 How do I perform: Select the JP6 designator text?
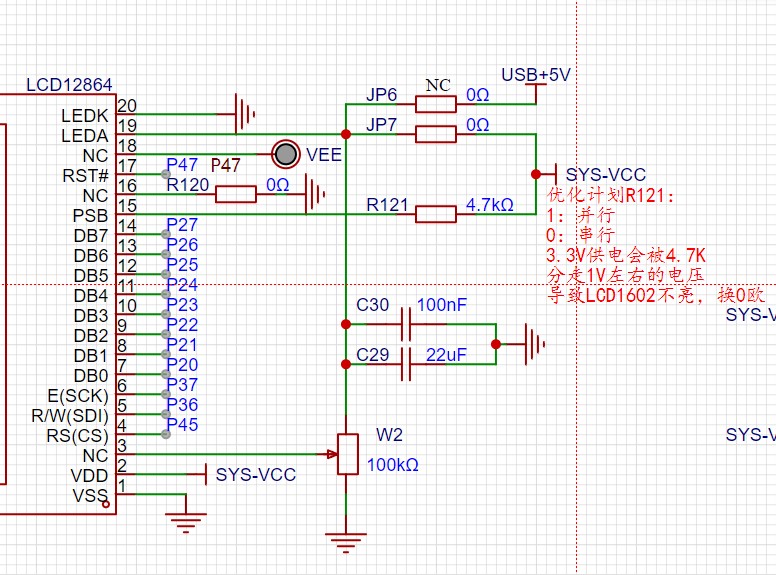(381, 95)
